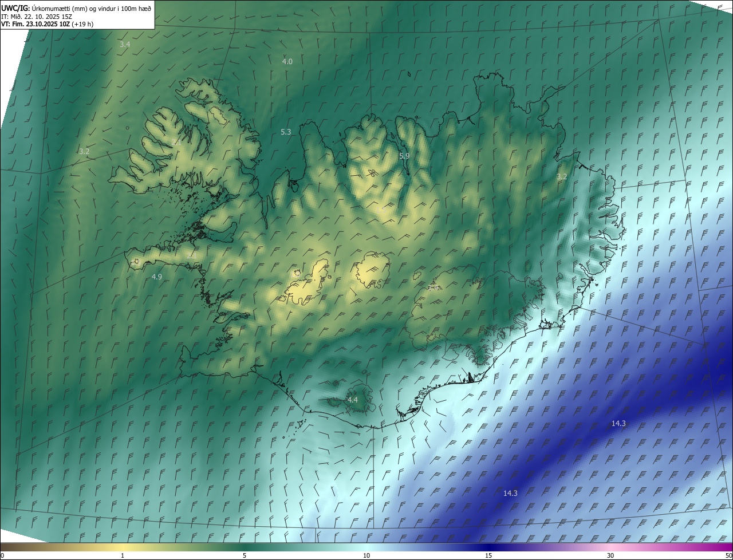Click the "30" tick on the colour scale
The width and height of the screenshot is (733, 560).
pos(610,555)
